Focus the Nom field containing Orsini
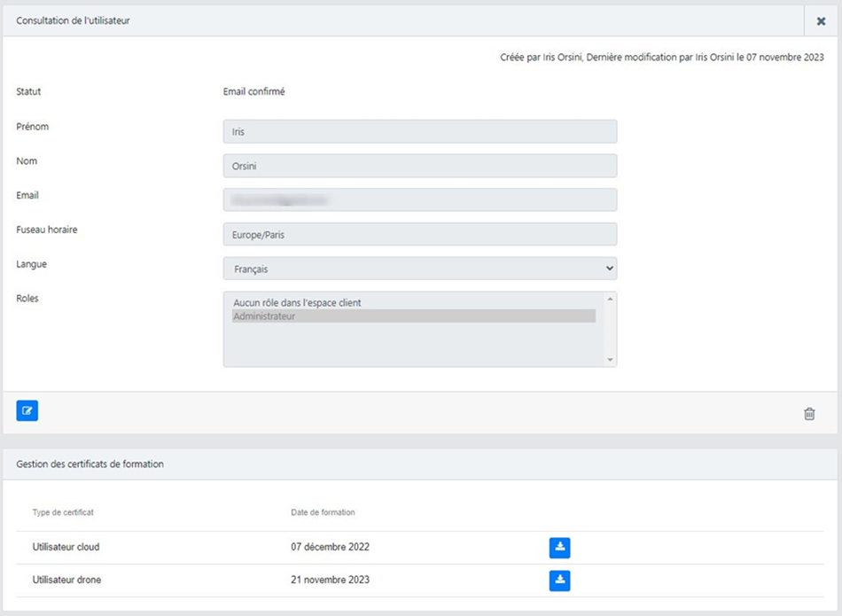This screenshot has width=842, height=616. [419, 166]
